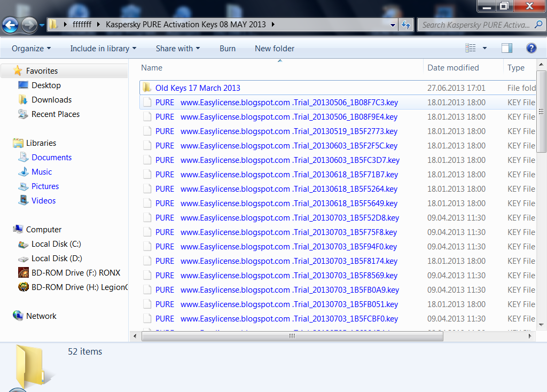Click the Desktop icon in Favorites
The height and width of the screenshot is (392, 547).
pos(23,85)
